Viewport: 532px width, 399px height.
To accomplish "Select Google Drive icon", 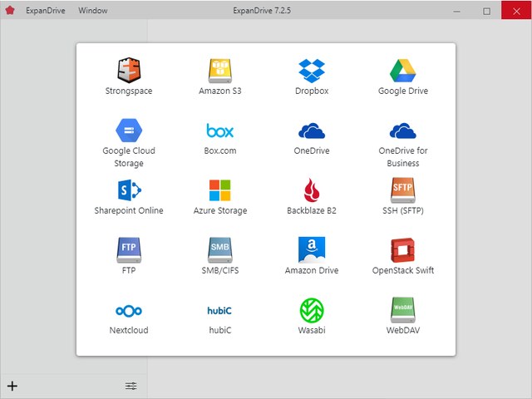I will click(x=403, y=70).
